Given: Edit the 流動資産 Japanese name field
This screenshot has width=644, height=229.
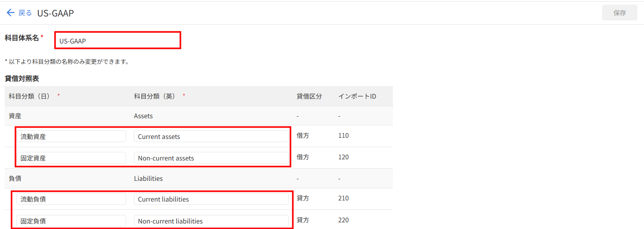Looking at the screenshot, I should click(x=71, y=136).
